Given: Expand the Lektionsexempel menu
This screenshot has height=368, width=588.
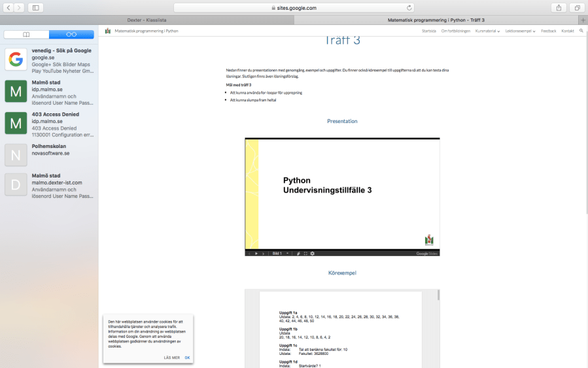Looking at the screenshot, I should [x=520, y=31].
